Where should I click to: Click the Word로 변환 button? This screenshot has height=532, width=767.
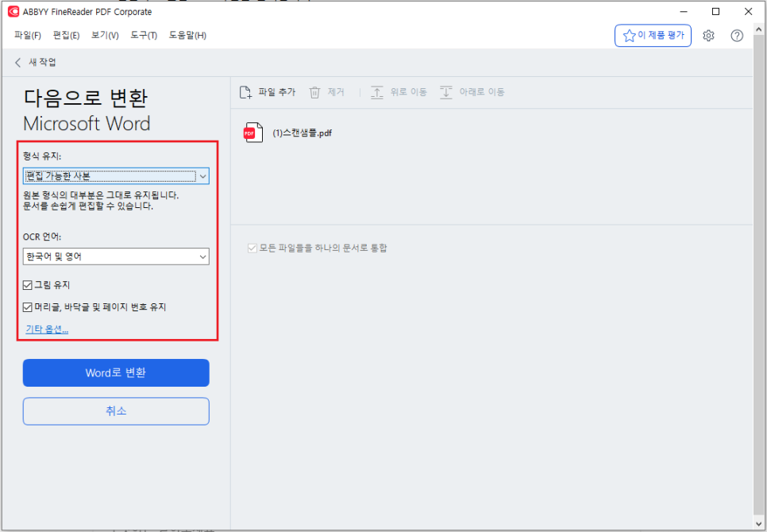pos(116,372)
